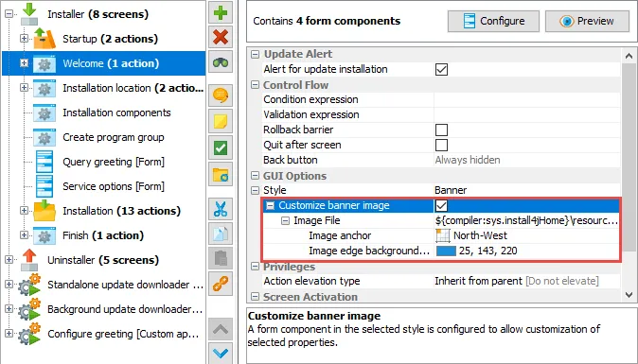Expand the Uninstaller tree node

tap(9, 260)
